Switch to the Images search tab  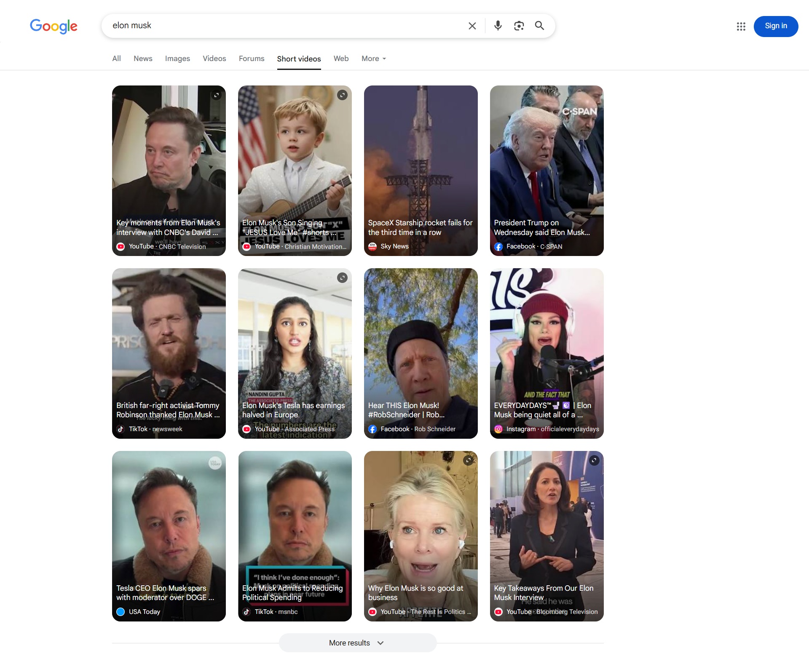(177, 59)
